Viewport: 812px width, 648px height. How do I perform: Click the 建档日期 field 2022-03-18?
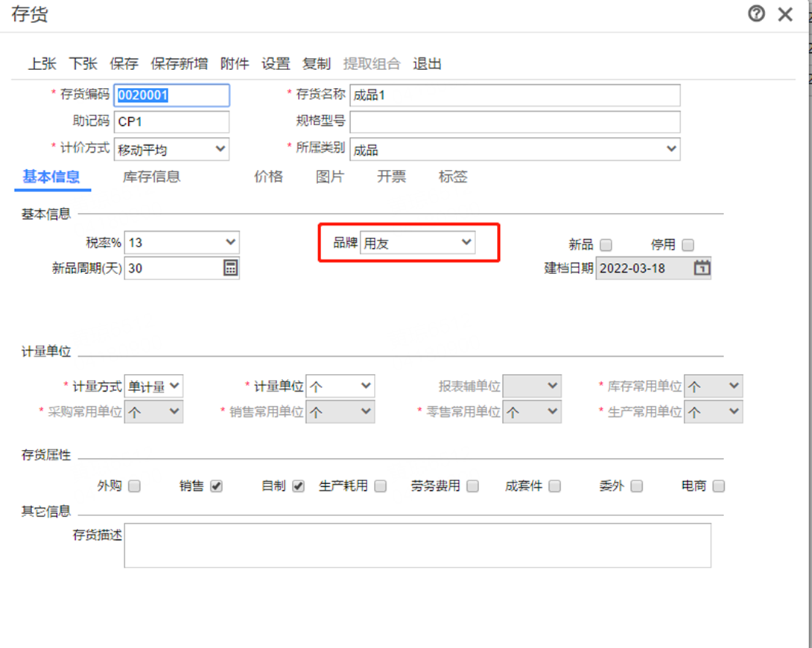(x=653, y=268)
